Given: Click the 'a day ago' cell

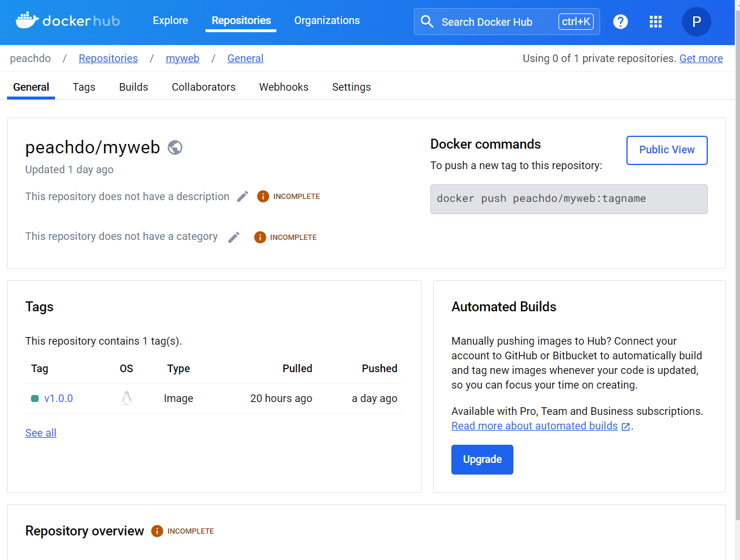Looking at the screenshot, I should 375,398.
